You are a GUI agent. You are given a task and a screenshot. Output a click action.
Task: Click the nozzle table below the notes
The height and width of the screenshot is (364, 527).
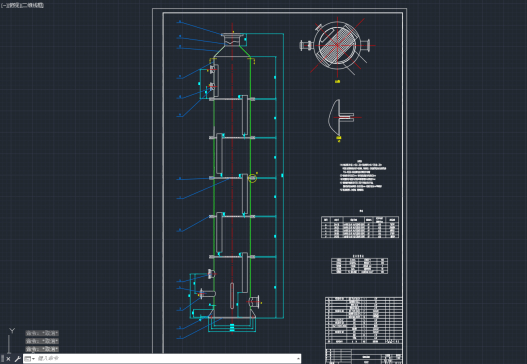click(x=360, y=227)
